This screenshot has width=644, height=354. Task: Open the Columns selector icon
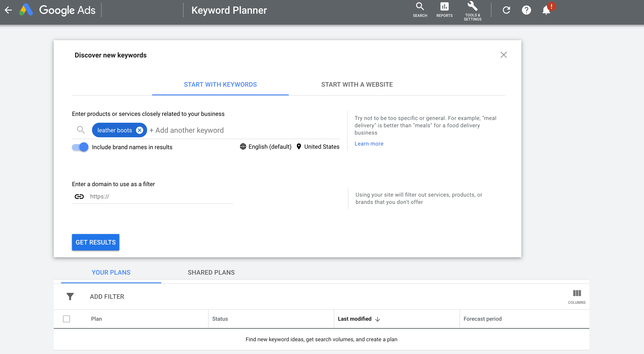tap(577, 296)
